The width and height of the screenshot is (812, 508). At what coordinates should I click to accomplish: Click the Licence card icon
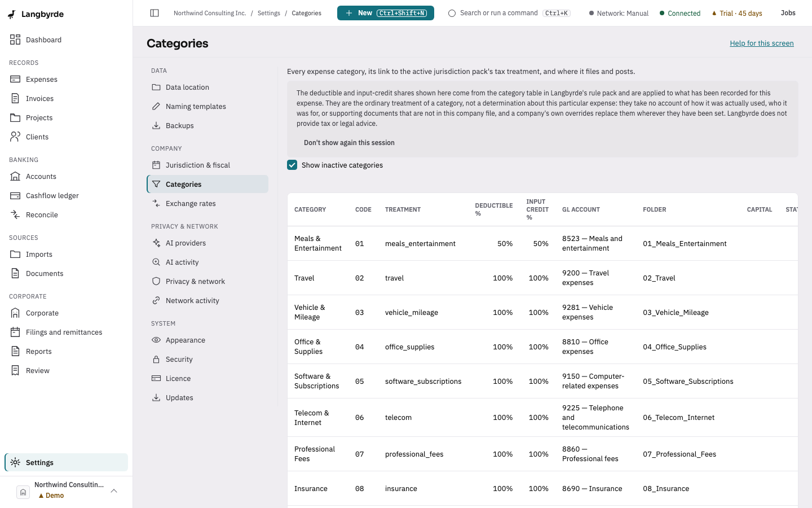pos(156,378)
